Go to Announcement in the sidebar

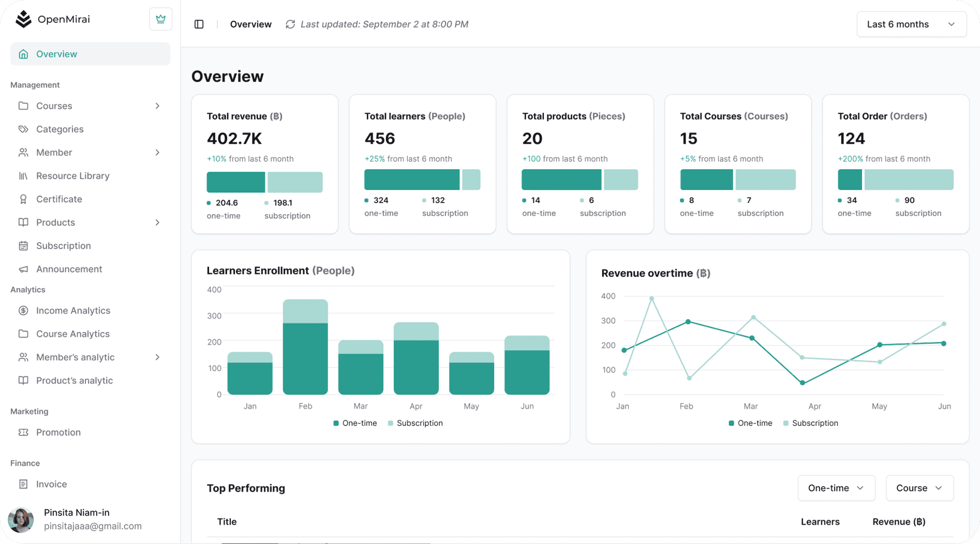tap(69, 269)
